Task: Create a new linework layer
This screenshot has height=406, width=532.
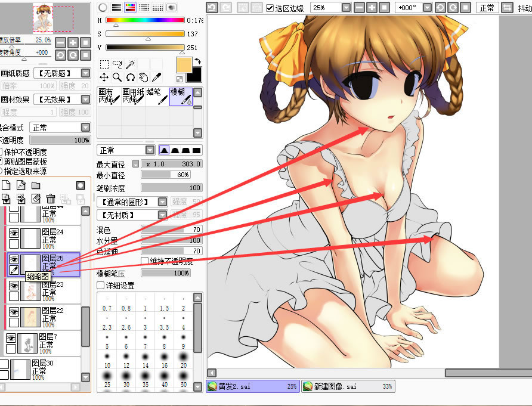Action: [21, 185]
